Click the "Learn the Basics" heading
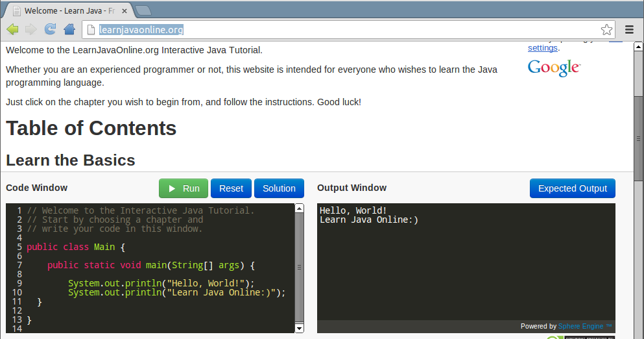Viewport: 644px width, 339px height. [70, 160]
